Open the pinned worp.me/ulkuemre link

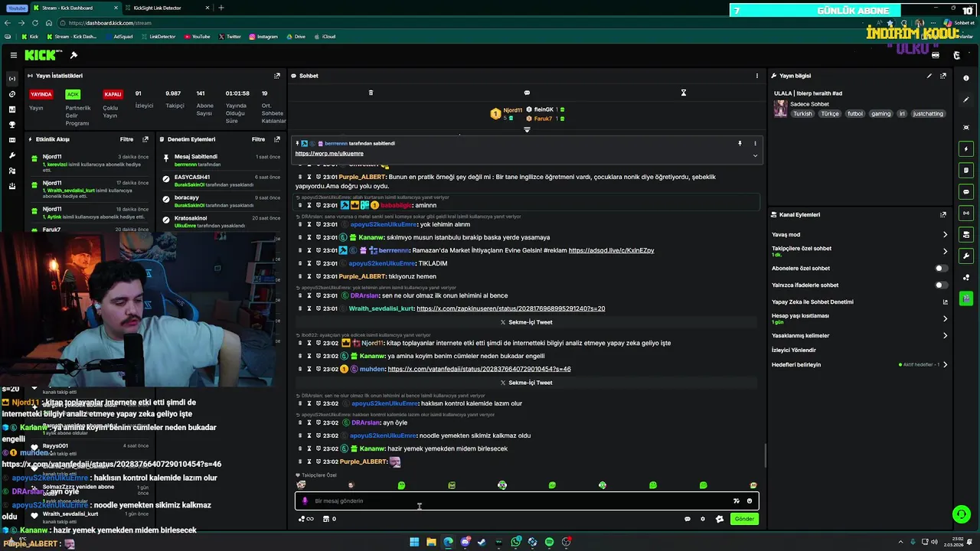pos(329,154)
